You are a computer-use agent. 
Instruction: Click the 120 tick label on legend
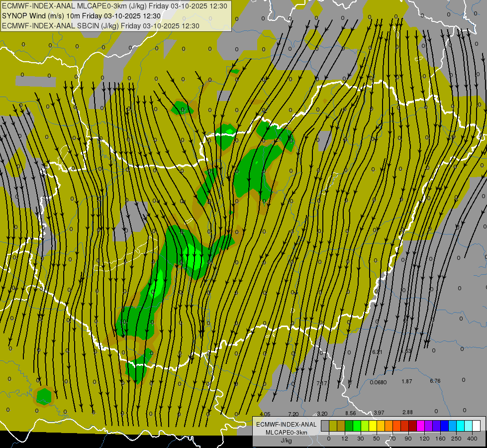[x=424, y=439]
